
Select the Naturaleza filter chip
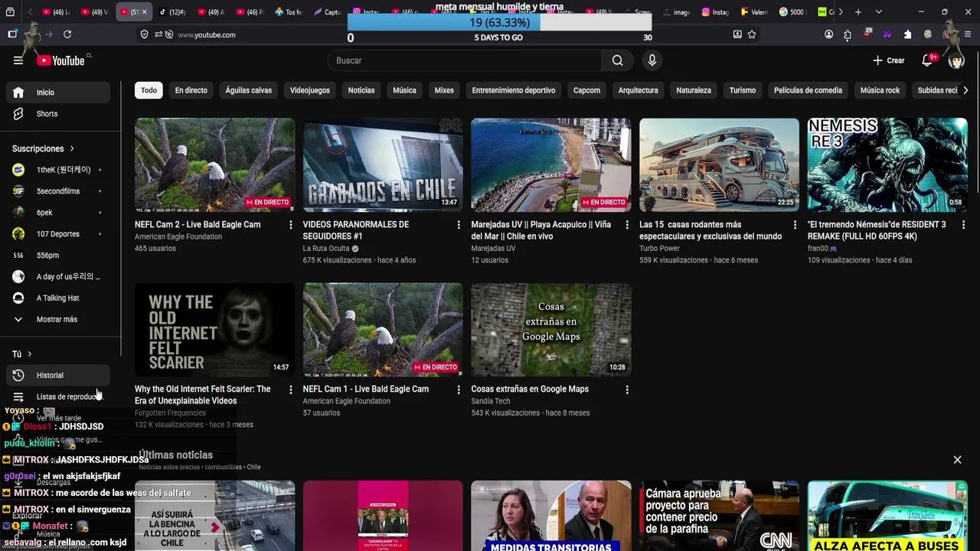[694, 90]
